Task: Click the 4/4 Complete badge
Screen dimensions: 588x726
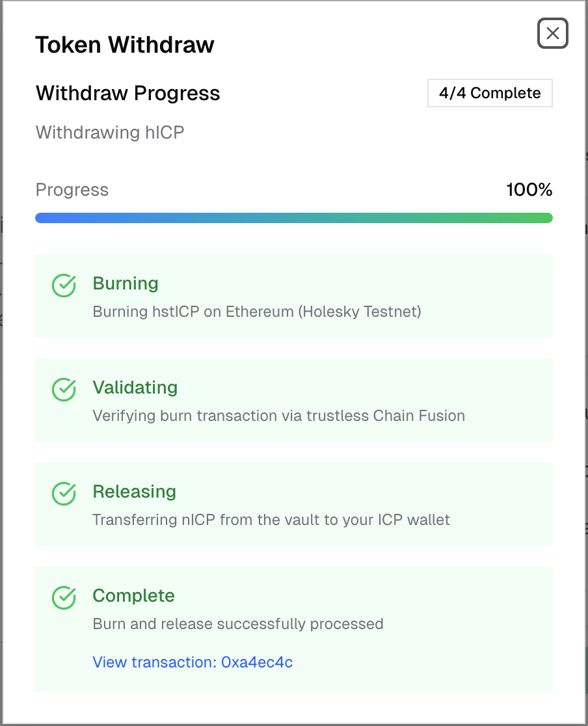Action: 490,93
